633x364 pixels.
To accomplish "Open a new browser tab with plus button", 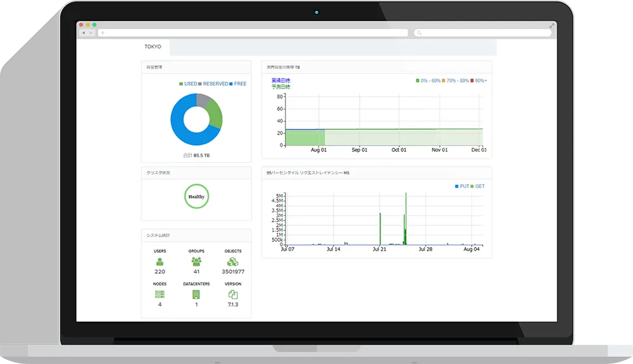I will [103, 33].
